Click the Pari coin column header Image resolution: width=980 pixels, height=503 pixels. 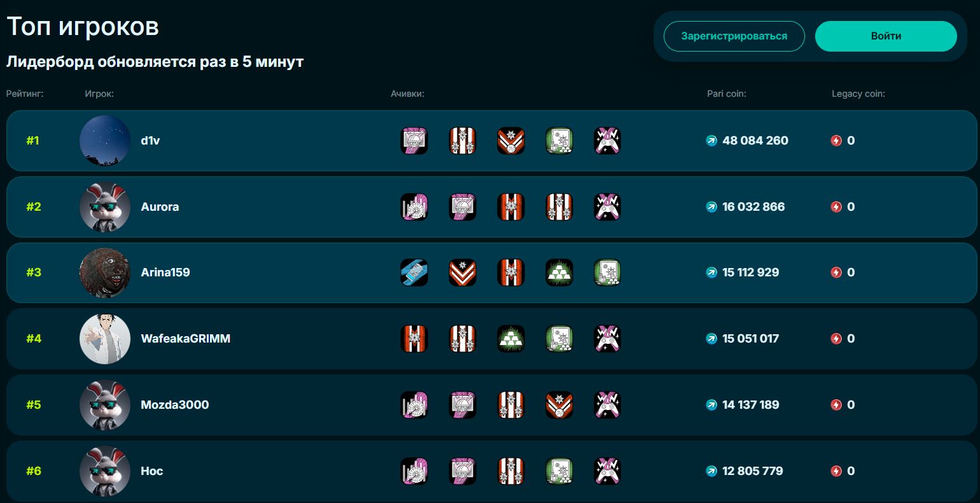coord(727,94)
